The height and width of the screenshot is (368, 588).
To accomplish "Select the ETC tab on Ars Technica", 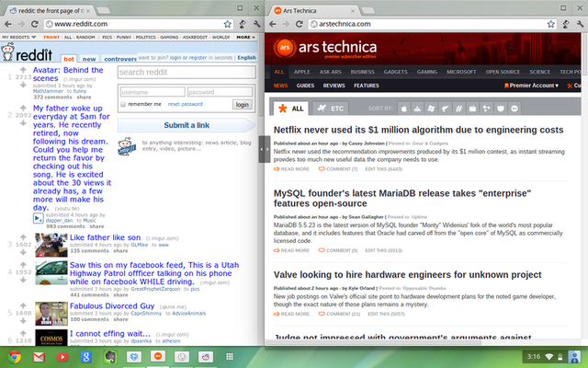I will 331,109.
